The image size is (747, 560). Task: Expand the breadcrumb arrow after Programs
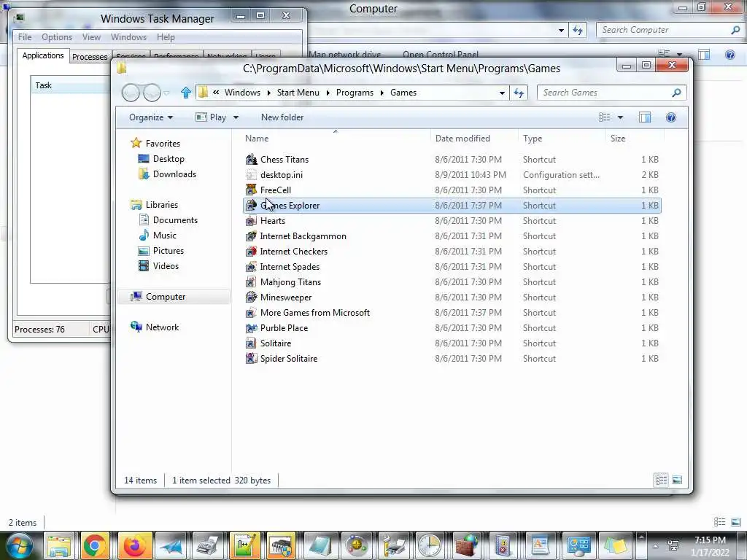tap(382, 93)
